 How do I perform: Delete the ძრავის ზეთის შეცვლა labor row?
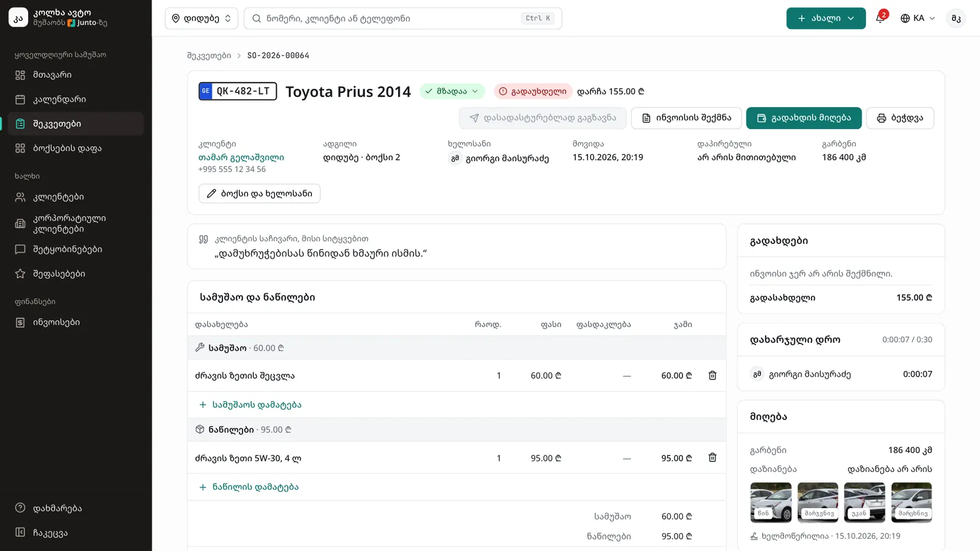coord(712,375)
